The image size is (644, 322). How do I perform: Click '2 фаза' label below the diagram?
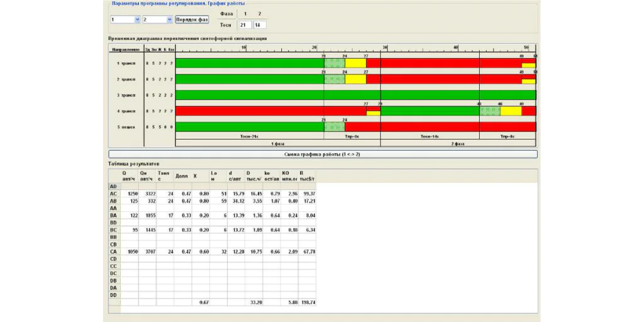point(457,143)
